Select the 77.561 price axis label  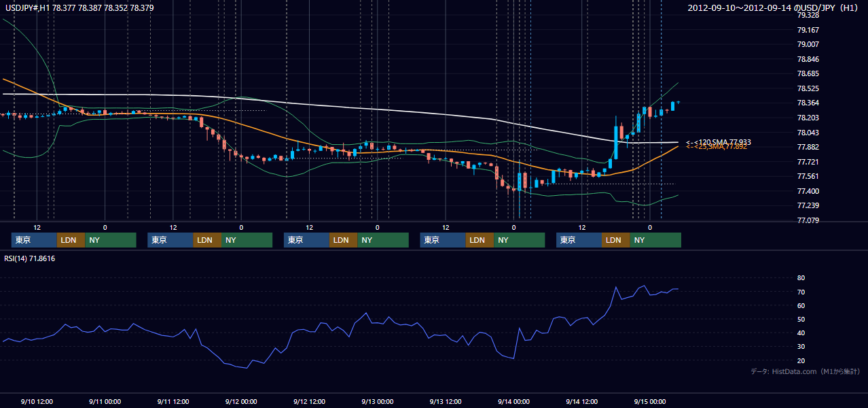point(808,176)
